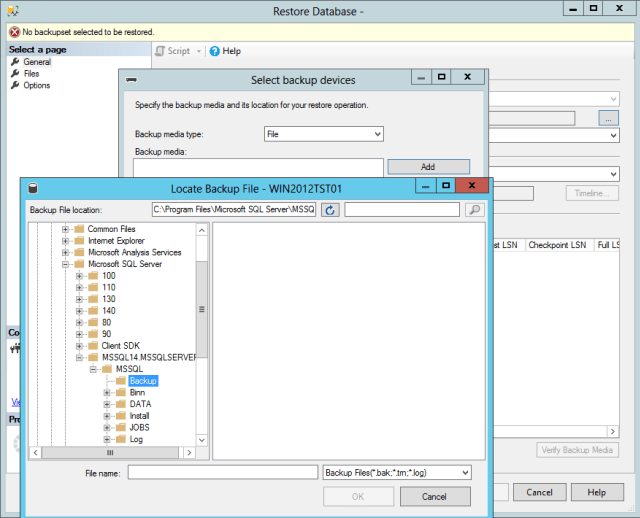Collapse the MSSQL14.MSSQLSERVER folder

[79, 358]
